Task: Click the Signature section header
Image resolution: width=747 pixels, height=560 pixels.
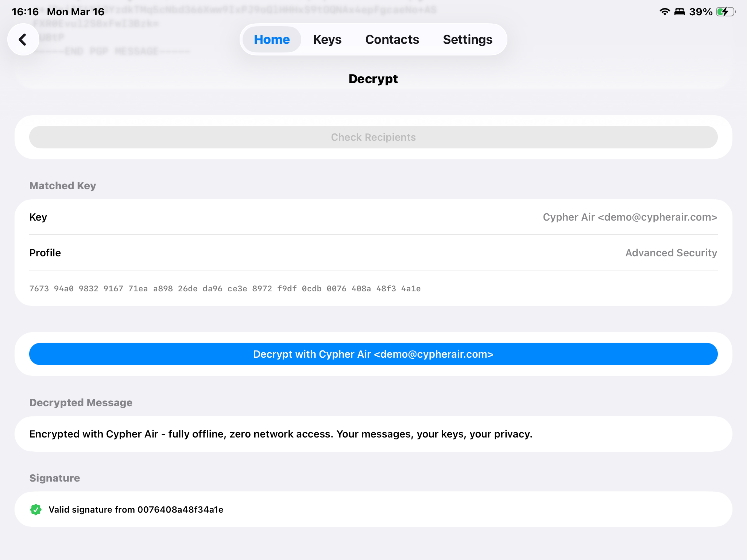Action: tap(55, 478)
